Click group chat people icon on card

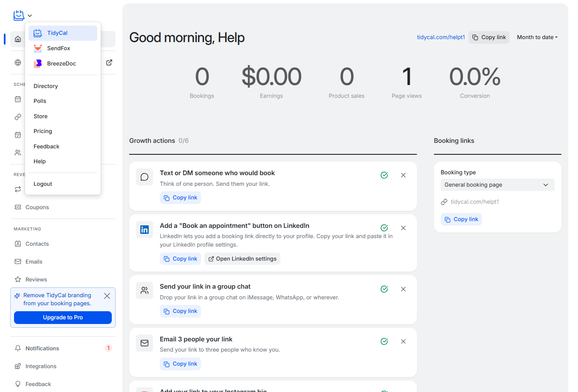[x=144, y=290]
